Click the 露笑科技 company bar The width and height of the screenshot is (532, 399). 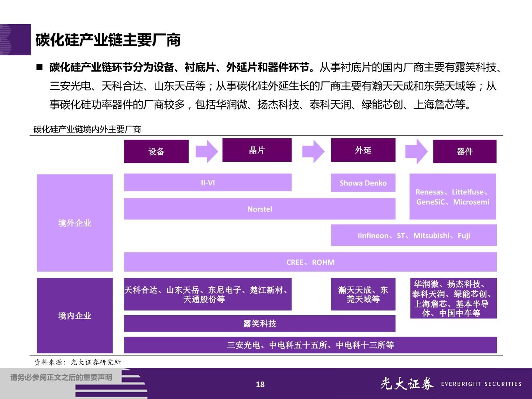click(x=260, y=323)
